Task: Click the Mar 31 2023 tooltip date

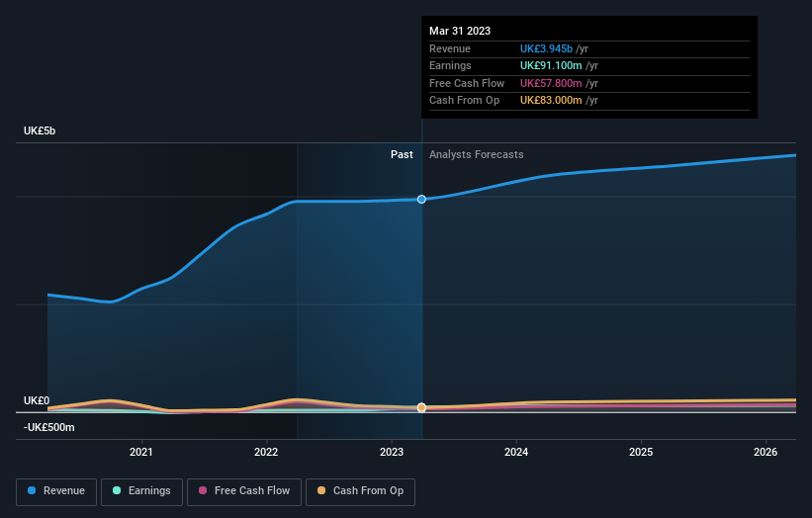Action: [x=460, y=31]
